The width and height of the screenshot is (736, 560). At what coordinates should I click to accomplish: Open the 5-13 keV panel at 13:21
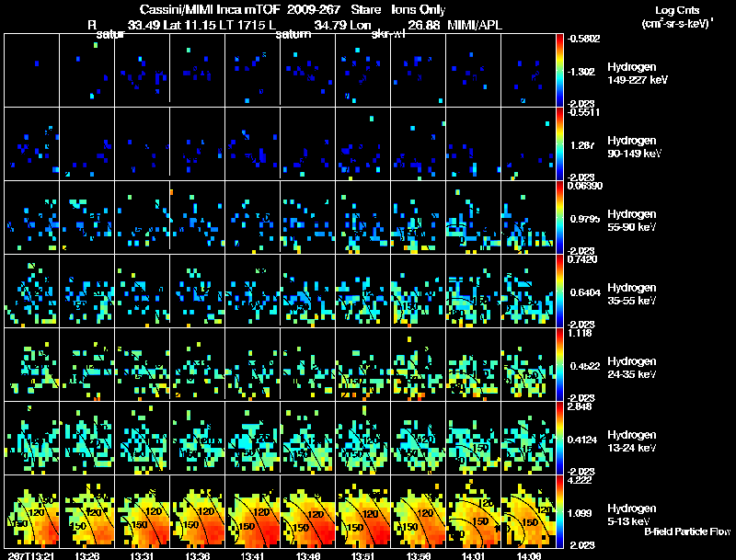(x=32, y=512)
